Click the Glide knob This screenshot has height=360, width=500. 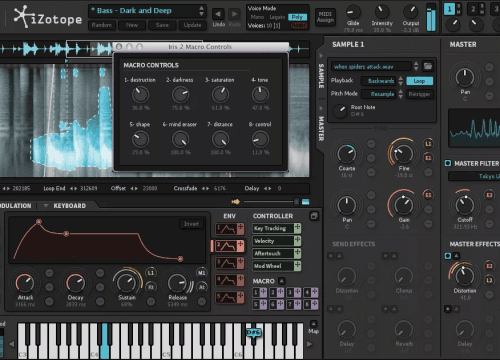(x=353, y=12)
